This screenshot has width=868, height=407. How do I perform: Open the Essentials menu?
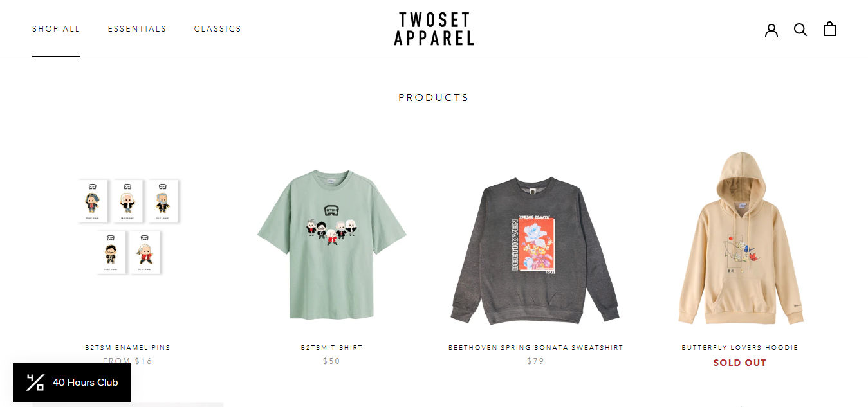coord(137,29)
